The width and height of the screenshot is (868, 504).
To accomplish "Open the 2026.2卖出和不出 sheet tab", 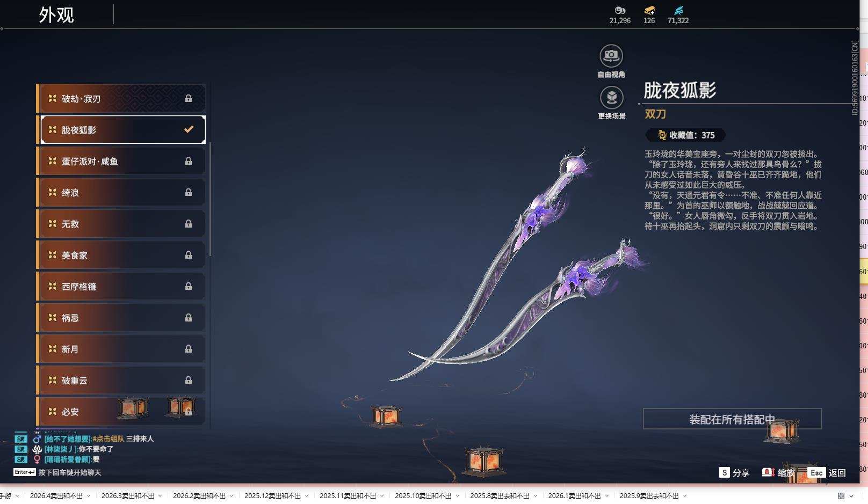I will 199,496.
